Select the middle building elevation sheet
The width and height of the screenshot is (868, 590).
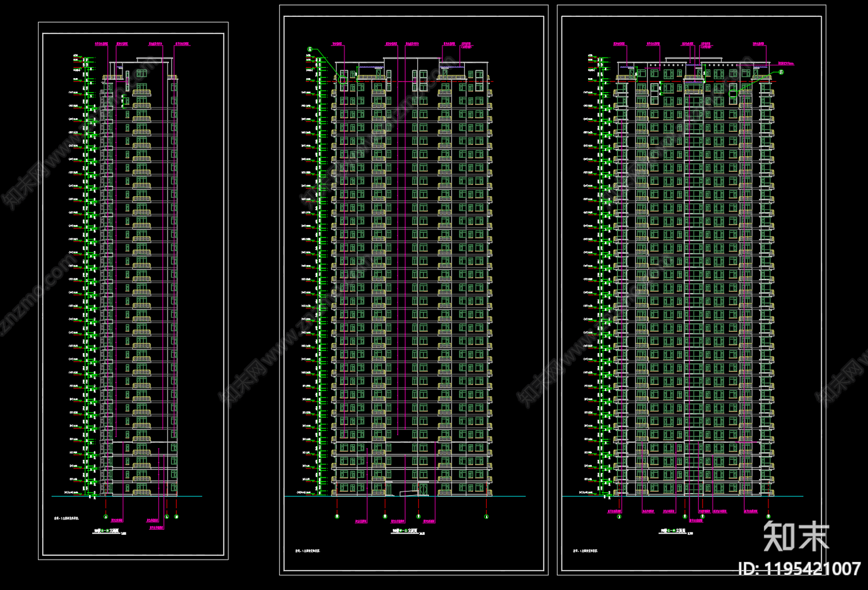pos(414,290)
